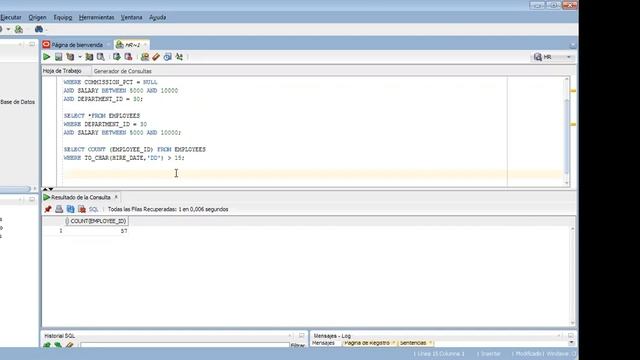Click the COUNT(EMPLOYEE_ID) column header
640x360 pixels.
(96, 221)
